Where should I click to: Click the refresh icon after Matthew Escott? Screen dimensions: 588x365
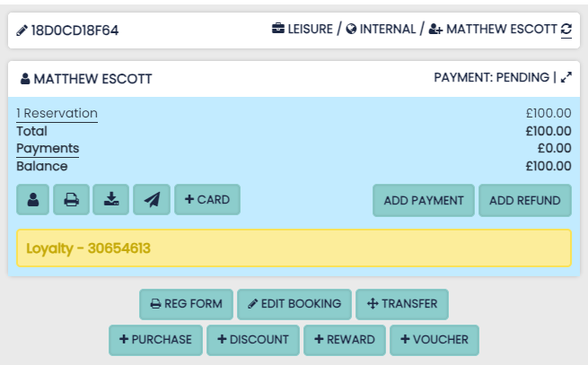point(566,30)
